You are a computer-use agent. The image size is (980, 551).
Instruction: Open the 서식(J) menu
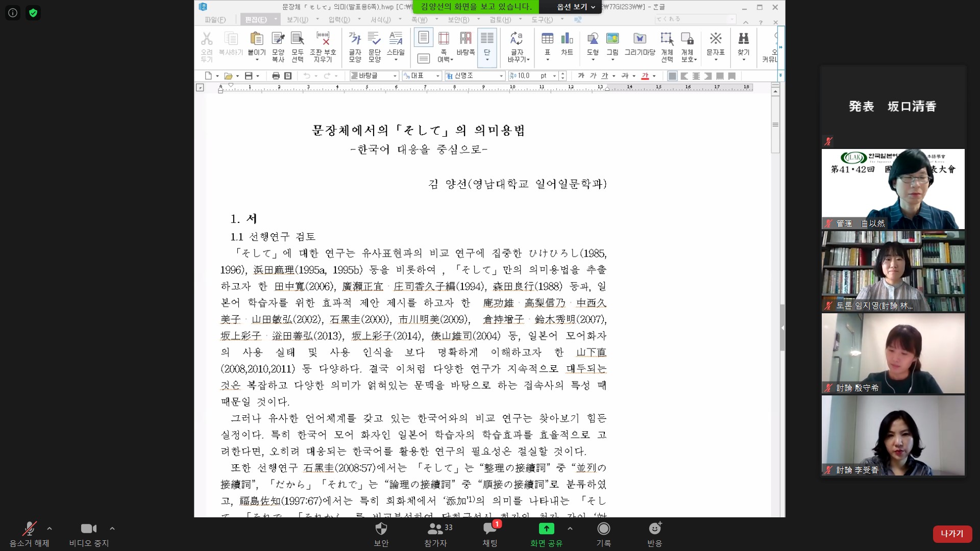click(380, 20)
